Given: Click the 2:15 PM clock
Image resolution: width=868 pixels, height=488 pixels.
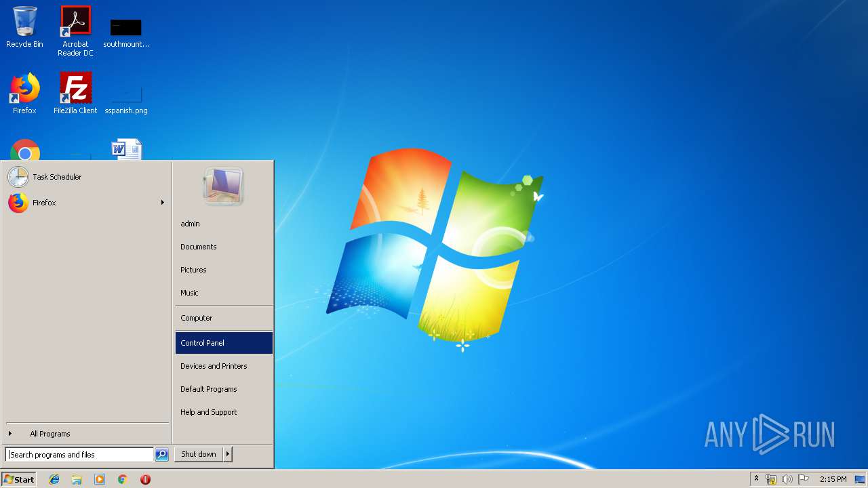Looking at the screenshot, I should click(833, 479).
